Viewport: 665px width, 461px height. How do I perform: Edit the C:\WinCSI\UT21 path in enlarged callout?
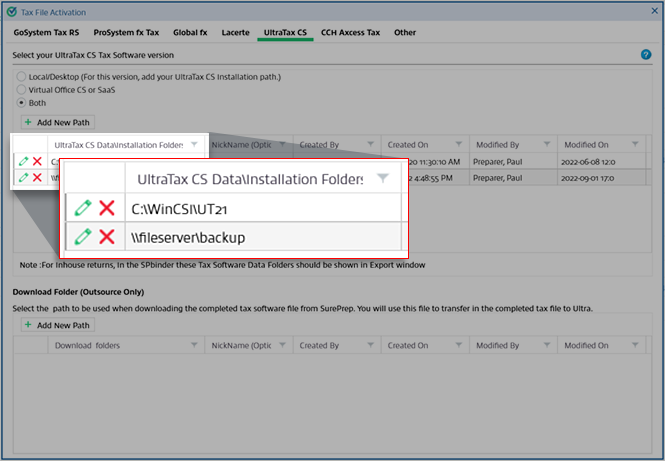[83, 208]
